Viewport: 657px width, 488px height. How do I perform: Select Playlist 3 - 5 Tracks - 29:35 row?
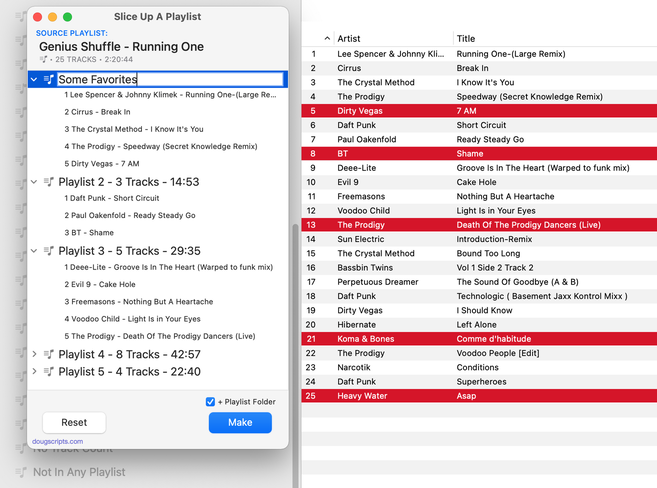[x=158, y=251]
